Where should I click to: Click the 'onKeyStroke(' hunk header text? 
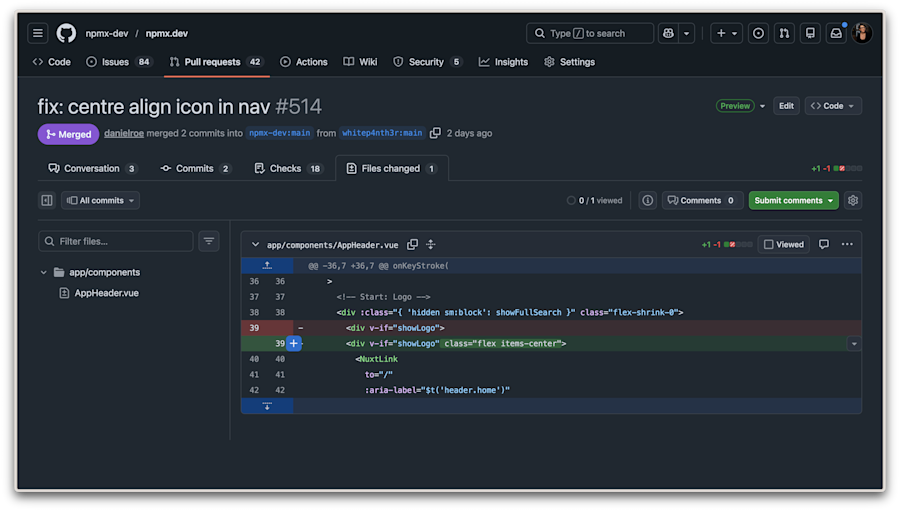coord(421,266)
